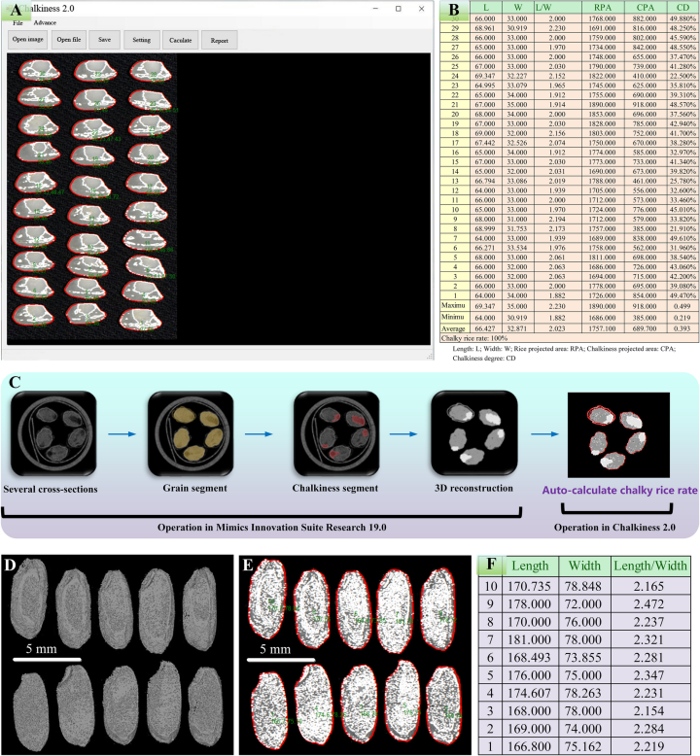Open the File menu
The height and width of the screenshot is (756, 700).
pos(17,21)
